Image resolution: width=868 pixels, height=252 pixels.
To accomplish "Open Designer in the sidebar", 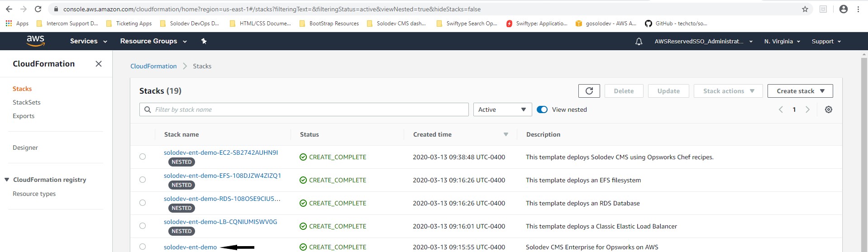I will pos(25,147).
